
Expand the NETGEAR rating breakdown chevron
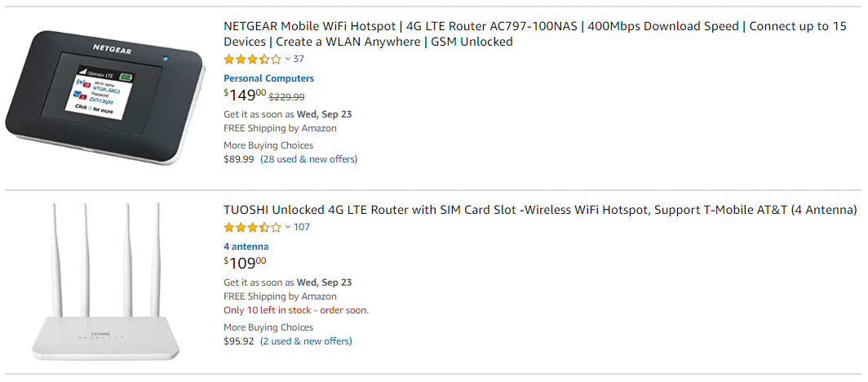click(x=288, y=60)
